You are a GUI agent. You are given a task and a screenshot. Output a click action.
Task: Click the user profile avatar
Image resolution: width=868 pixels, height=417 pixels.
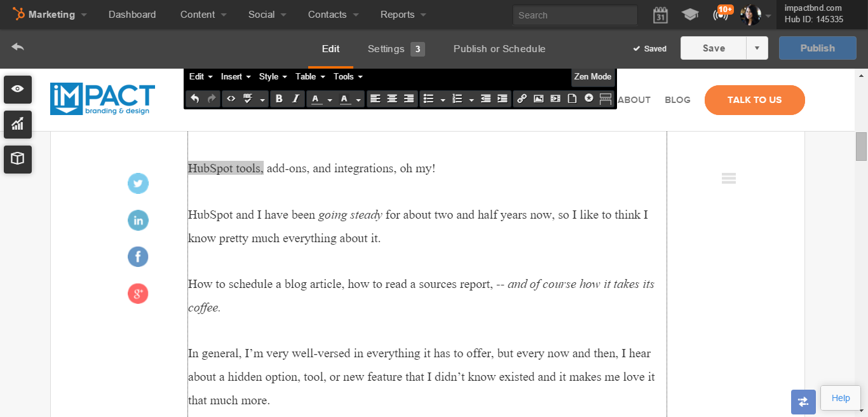pos(750,15)
